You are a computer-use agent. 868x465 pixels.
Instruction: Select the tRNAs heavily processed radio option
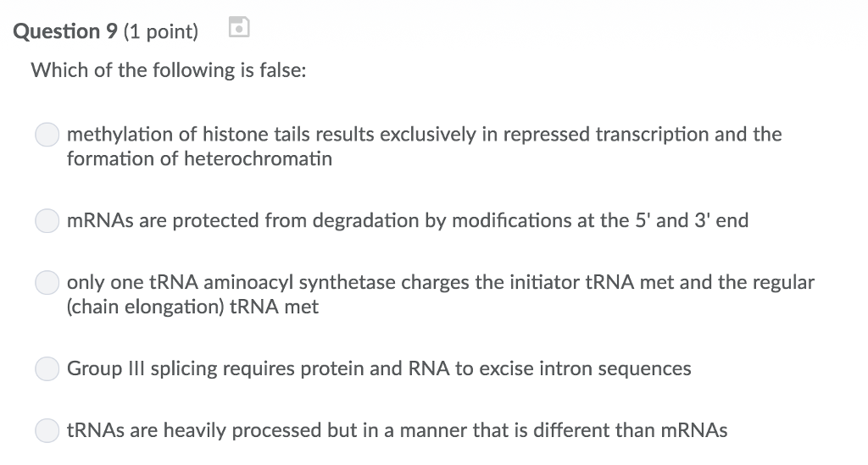(x=47, y=431)
